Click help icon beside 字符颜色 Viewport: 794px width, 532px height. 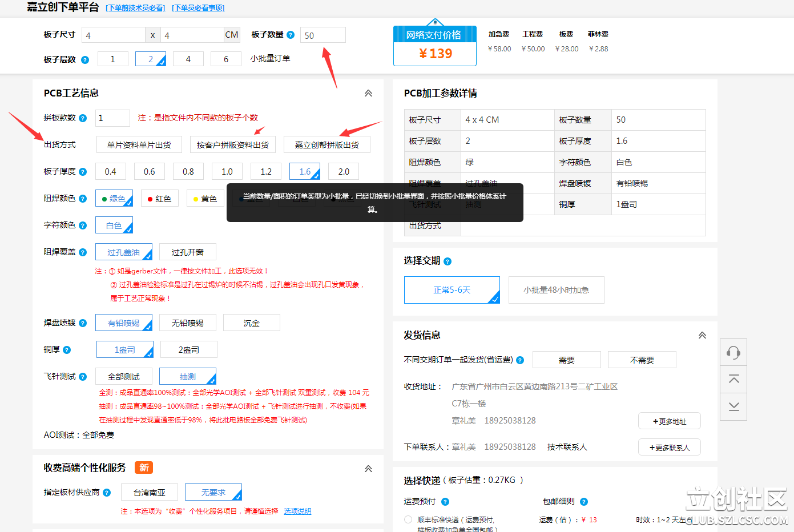coord(83,225)
